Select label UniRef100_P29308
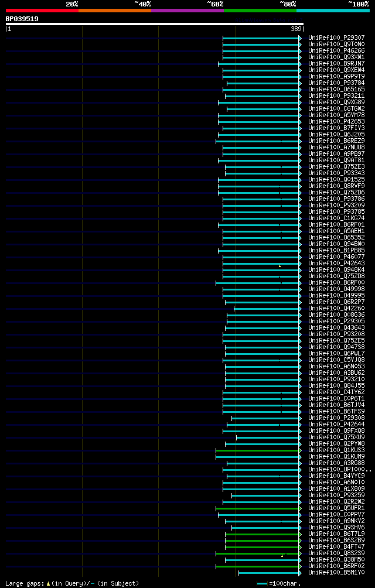The image size is (375, 588). point(336,418)
